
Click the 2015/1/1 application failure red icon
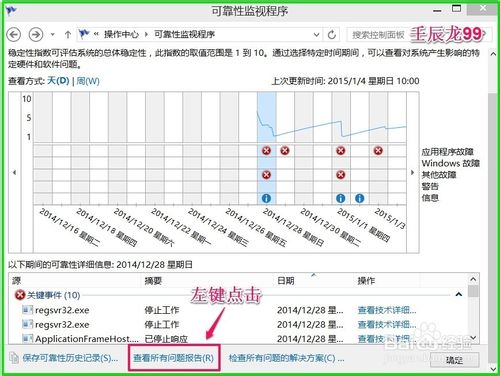[340, 151]
